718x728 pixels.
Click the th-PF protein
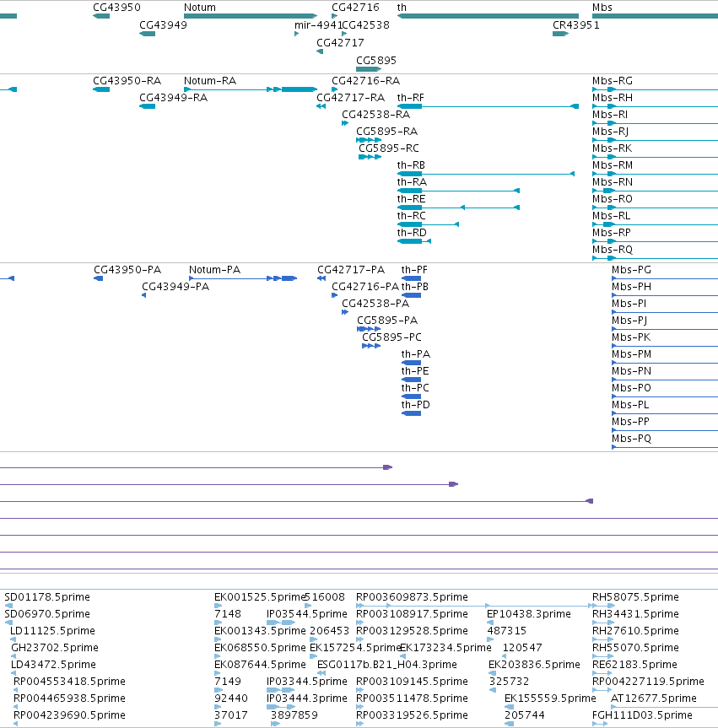(411, 278)
